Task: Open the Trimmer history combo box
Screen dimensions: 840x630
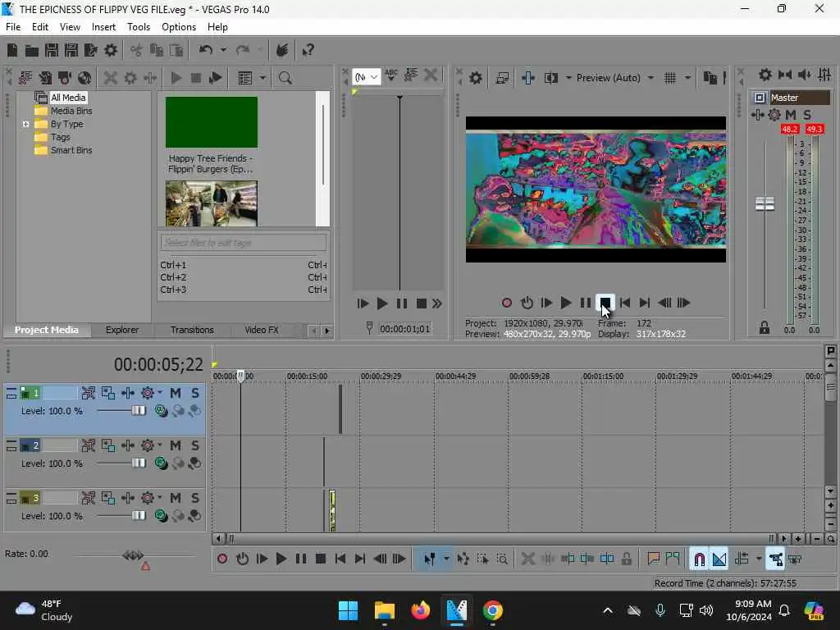Action: pos(367,77)
